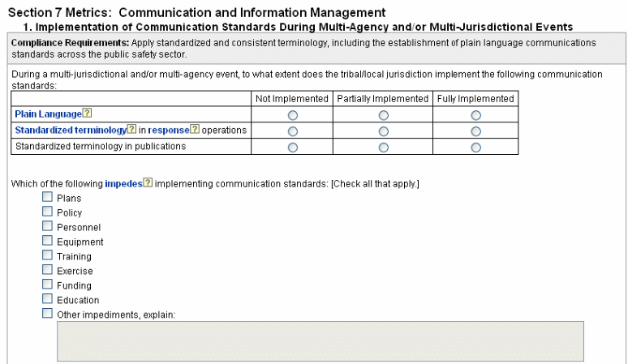Select Partially Implemented for terminology in response operations
This screenshot has width=628, height=364.
pyautogui.click(x=383, y=131)
